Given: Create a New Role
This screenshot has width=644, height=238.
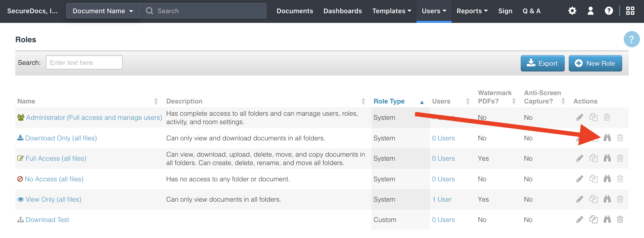Looking at the screenshot, I should point(595,63).
